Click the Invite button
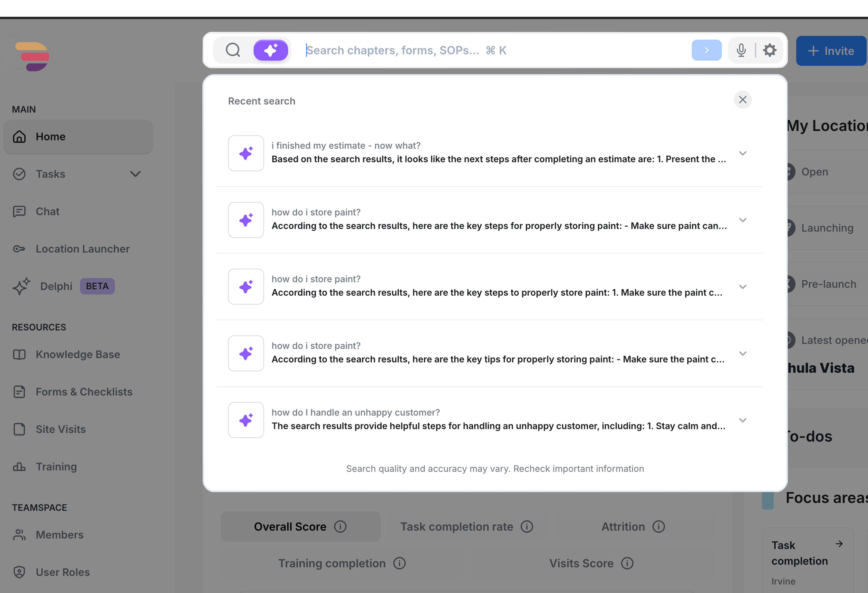 [831, 51]
